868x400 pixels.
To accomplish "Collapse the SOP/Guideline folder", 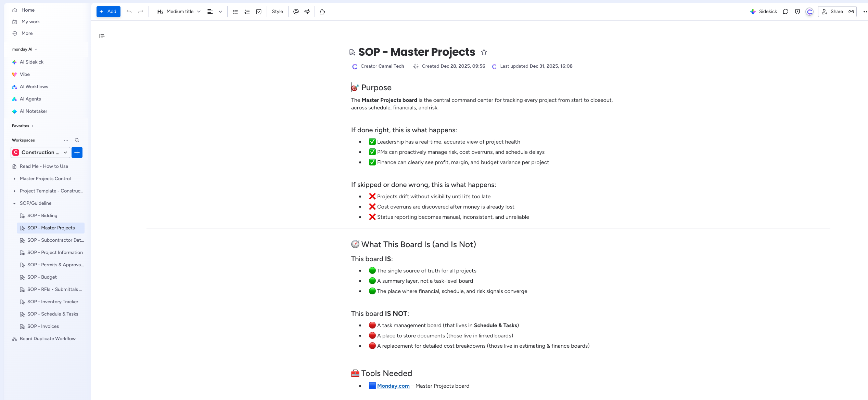I will click(x=14, y=203).
